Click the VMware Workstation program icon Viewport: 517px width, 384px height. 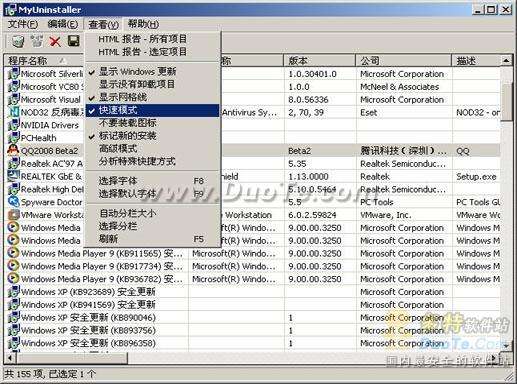13,215
